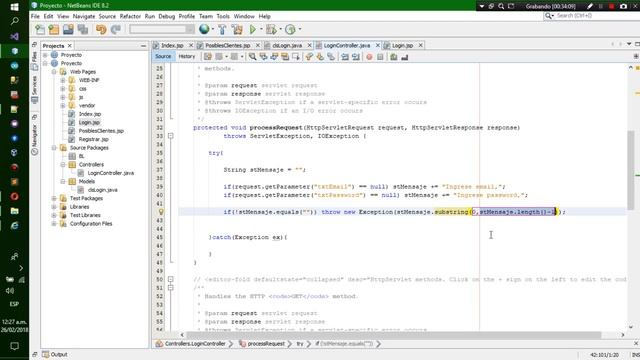Collapse the javadoc fold at line 51
Image resolution: width=640 pixels, height=360 pixels.
coord(171,288)
